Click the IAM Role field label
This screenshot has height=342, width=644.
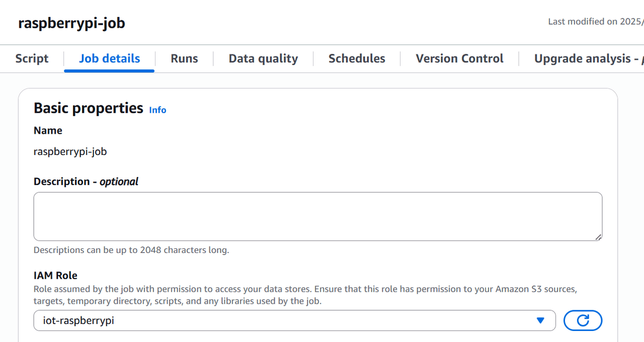pyautogui.click(x=55, y=275)
